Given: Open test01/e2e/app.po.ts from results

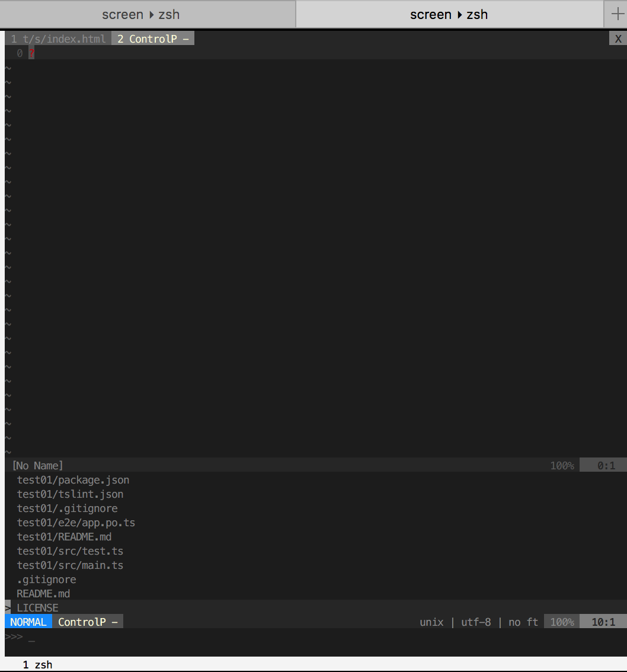Looking at the screenshot, I should pyautogui.click(x=76, y=523).
